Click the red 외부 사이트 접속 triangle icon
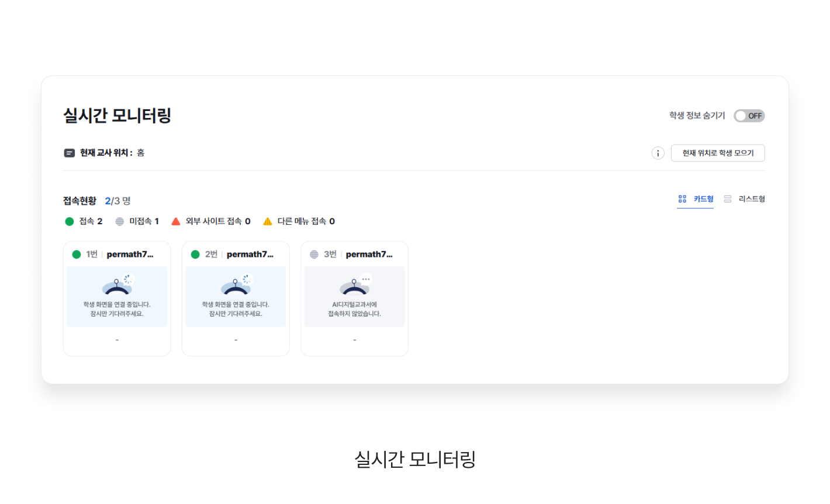 pos(176,221)
